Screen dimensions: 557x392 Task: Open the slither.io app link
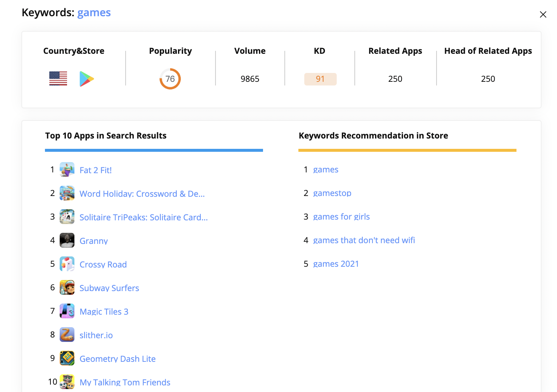(96, 335)
